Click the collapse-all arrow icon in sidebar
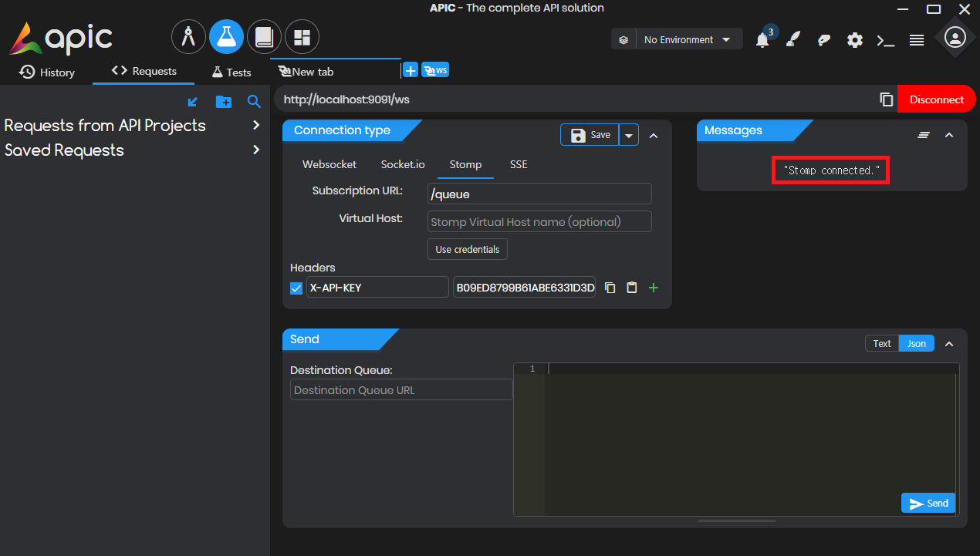Image resolution: width=980 pixels, height=556 pixels. (193, 102)
